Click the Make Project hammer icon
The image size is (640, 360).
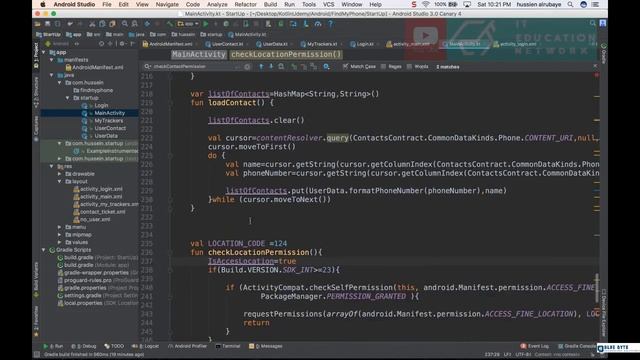tap(169, 24)
